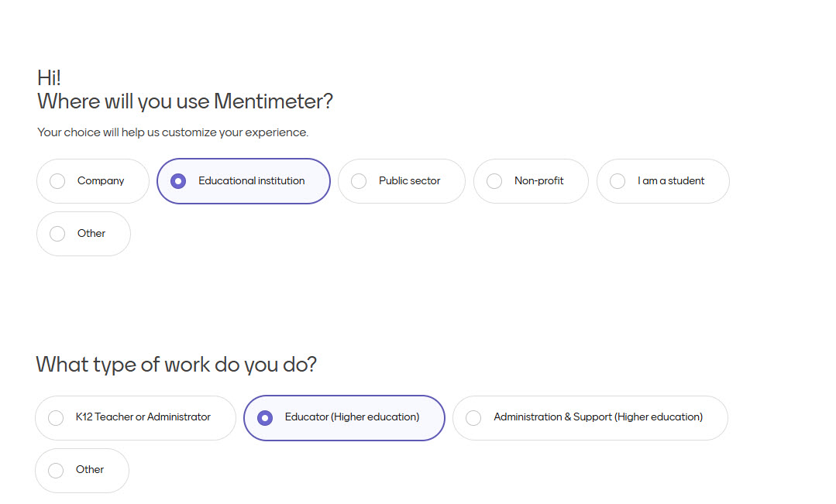The image size is (836, 504).
Task: Click 'K12 Teacher or Administrator' label text
Action: (143, 417)
